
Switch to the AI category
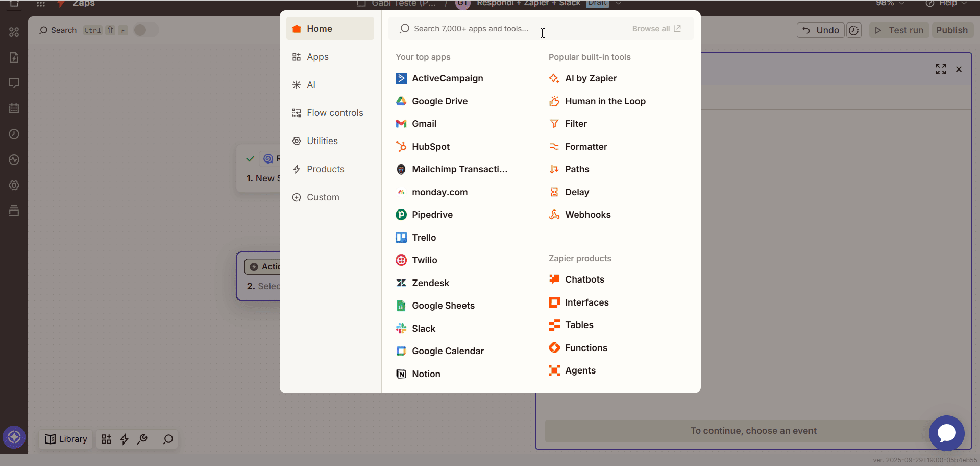[x=330, y=85]
